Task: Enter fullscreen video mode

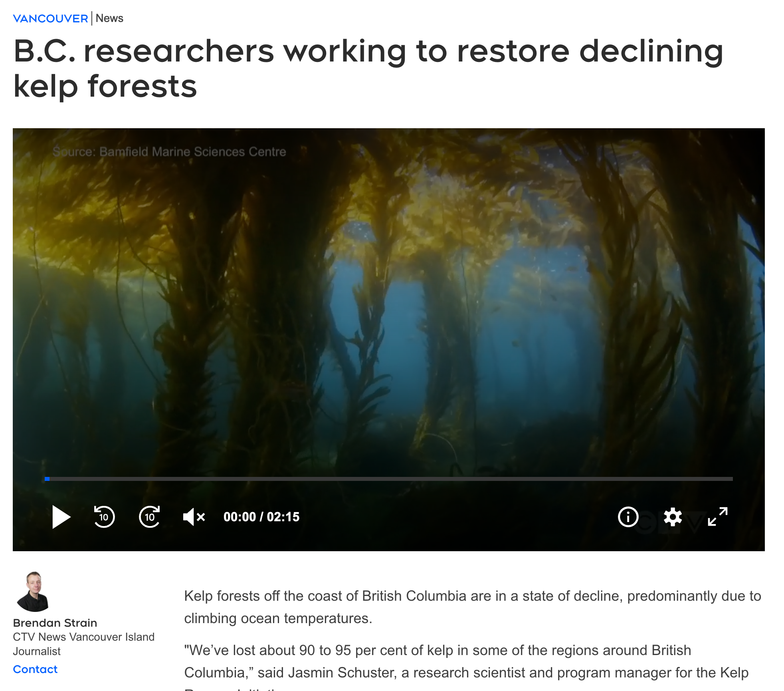Action: click(x=718, y=517)
